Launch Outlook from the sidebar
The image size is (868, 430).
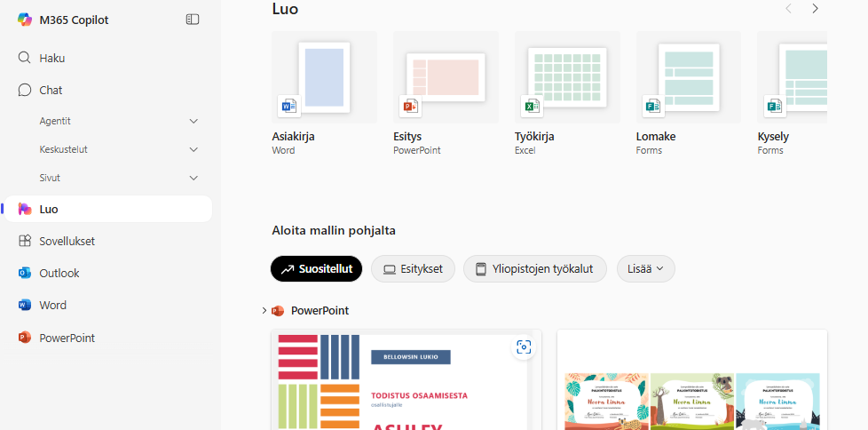(x=59, y=273)
